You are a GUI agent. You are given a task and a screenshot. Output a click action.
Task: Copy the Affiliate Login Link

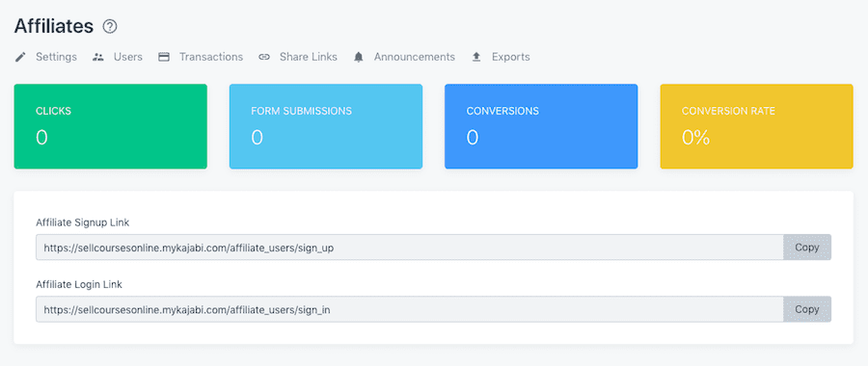pyautogui.click(x=807, y=309)
